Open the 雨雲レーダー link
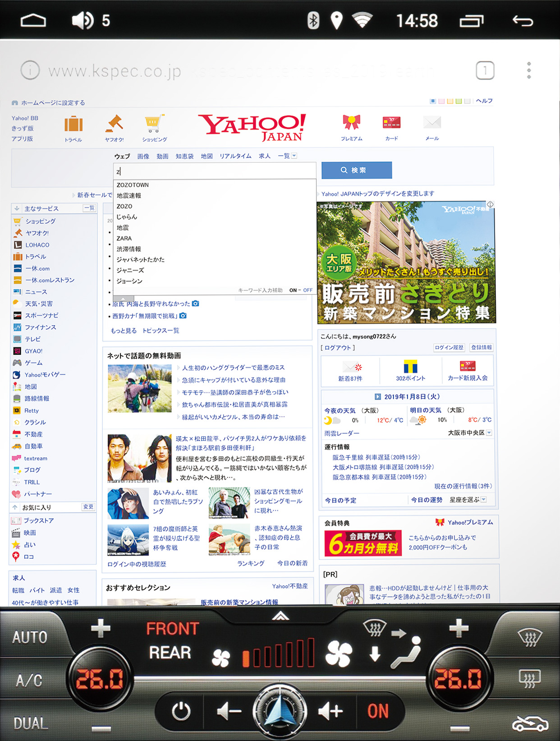 click(x=342, y=433)
